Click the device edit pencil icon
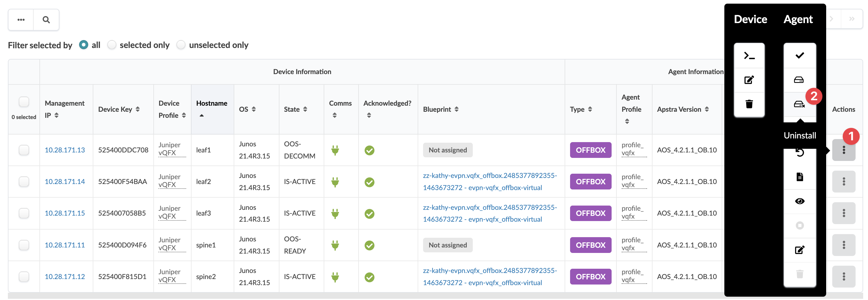This screenshot has width=868, height=300. point(749,80)
